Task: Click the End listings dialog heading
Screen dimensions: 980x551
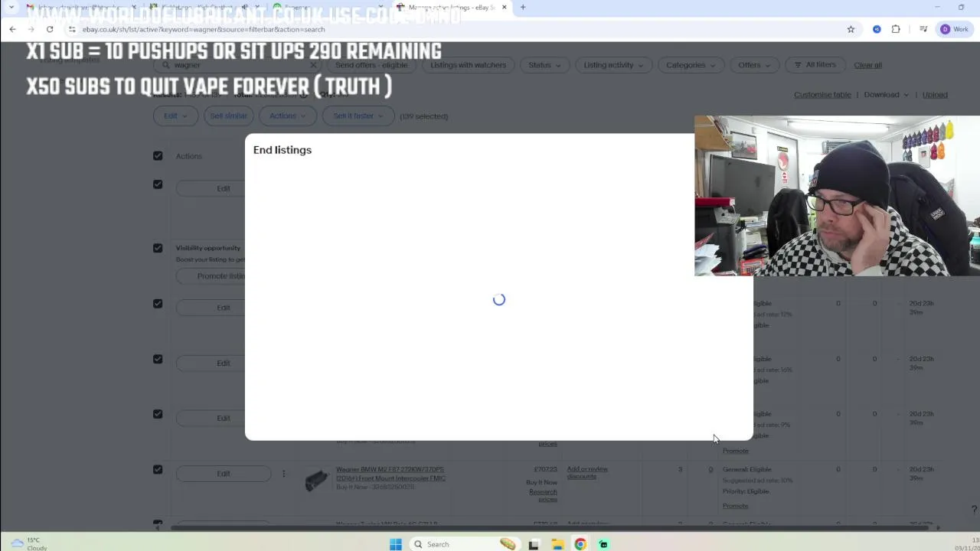Action: pos(283,150)
